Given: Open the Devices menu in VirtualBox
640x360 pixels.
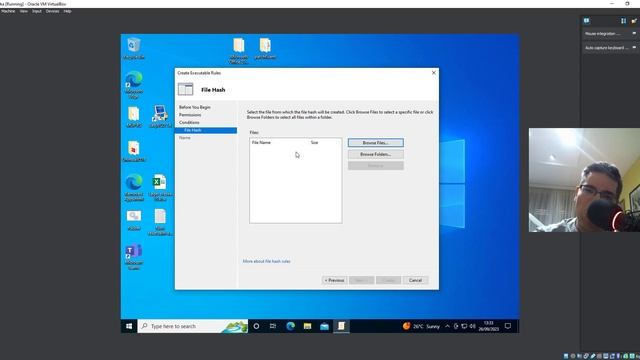Looking at the screenshot, I should click(52, 11).
